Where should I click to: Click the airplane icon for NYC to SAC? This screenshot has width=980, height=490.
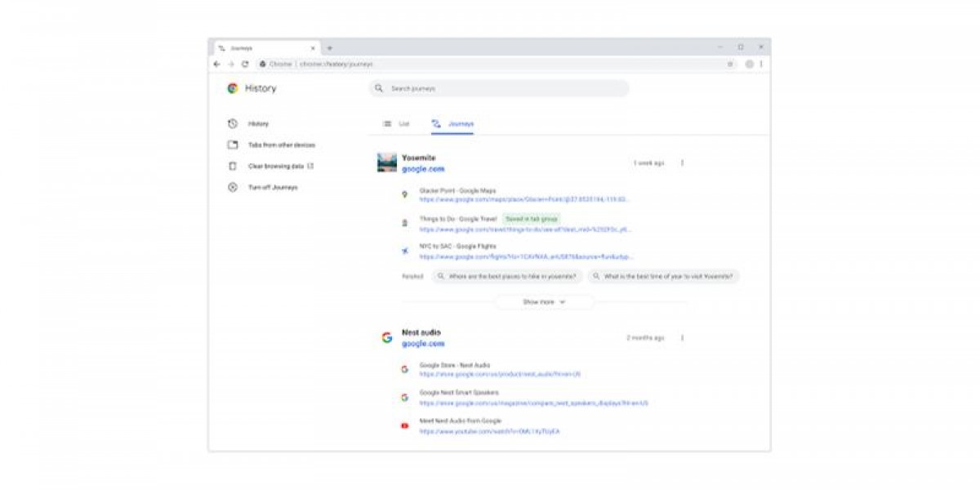pyautogui.click(x=404, y=251)
